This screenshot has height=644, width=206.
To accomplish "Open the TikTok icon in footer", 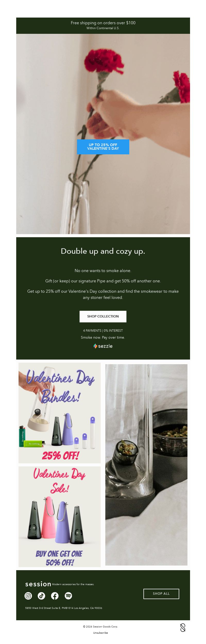I will [41, 596].
